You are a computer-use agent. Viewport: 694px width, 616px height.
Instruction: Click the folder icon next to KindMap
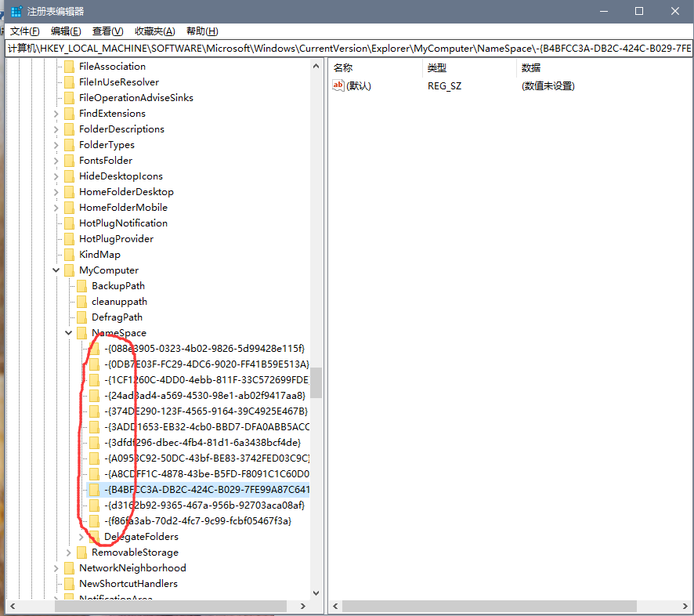(x=69, y=255)
